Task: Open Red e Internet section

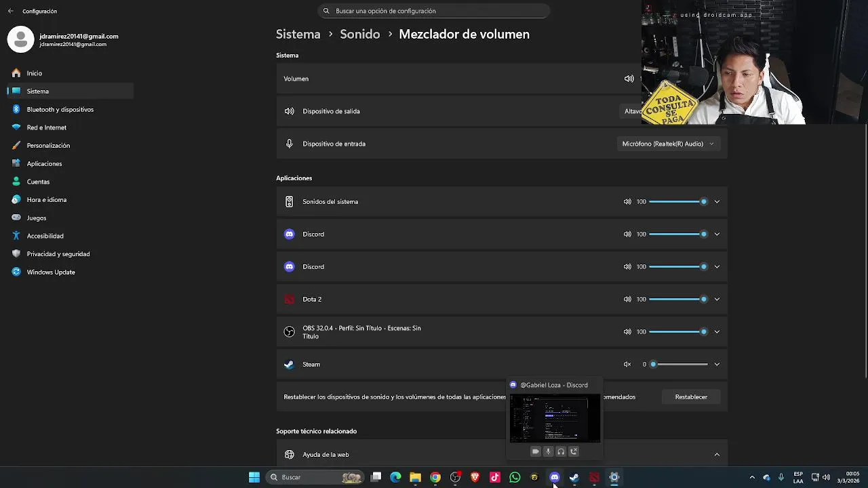Action: point(70,127)
